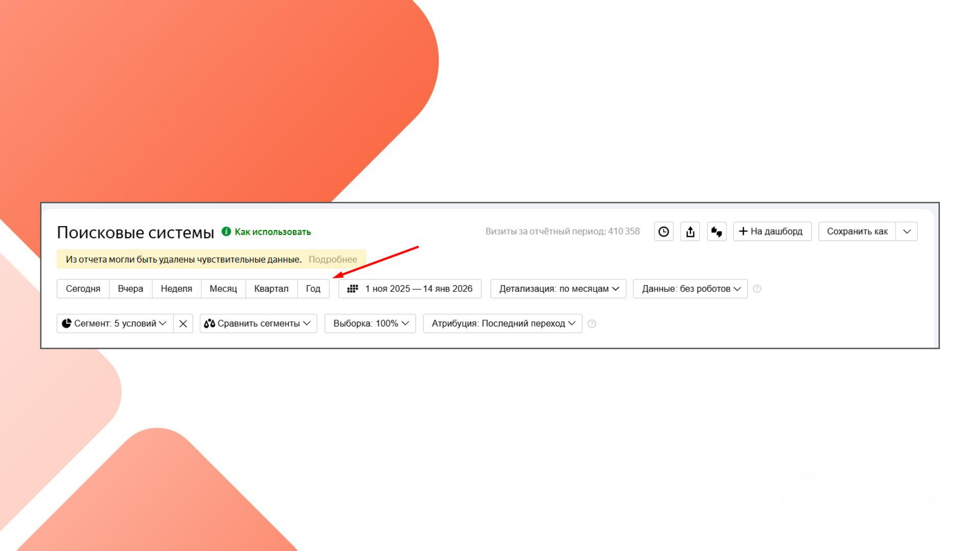980x551 pixels.
Task: Open Сравнить сегменты dropdown
Action: 258,323
